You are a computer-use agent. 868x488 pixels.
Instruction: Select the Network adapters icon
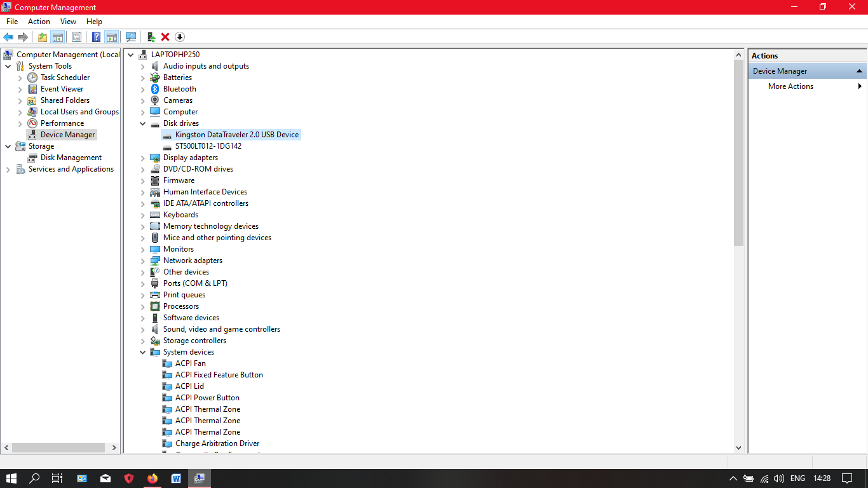[x=154, y=261]
